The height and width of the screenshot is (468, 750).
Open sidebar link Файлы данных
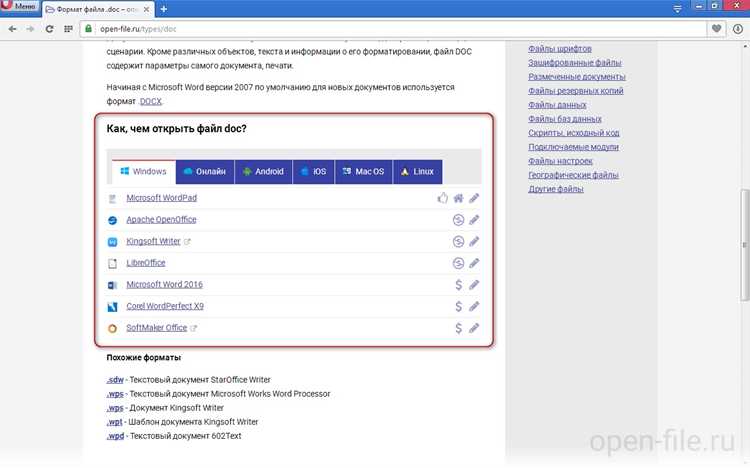tap(557, 105)
